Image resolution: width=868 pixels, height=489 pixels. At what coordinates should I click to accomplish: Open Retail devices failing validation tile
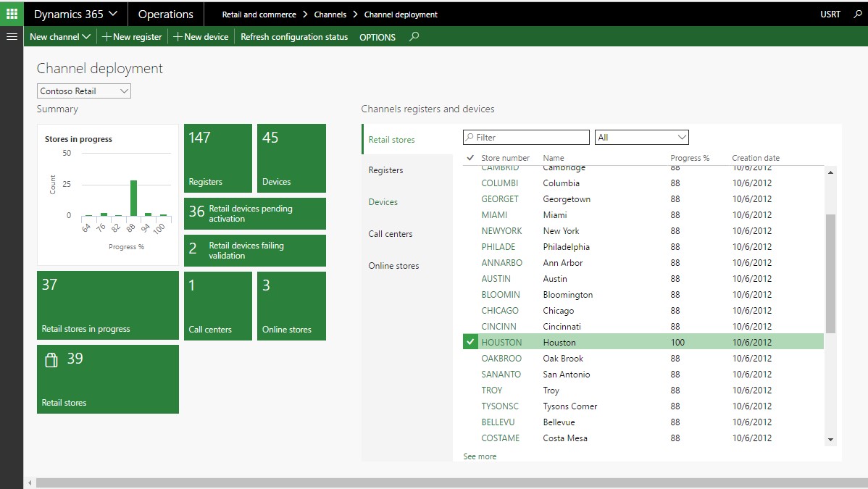255,251
